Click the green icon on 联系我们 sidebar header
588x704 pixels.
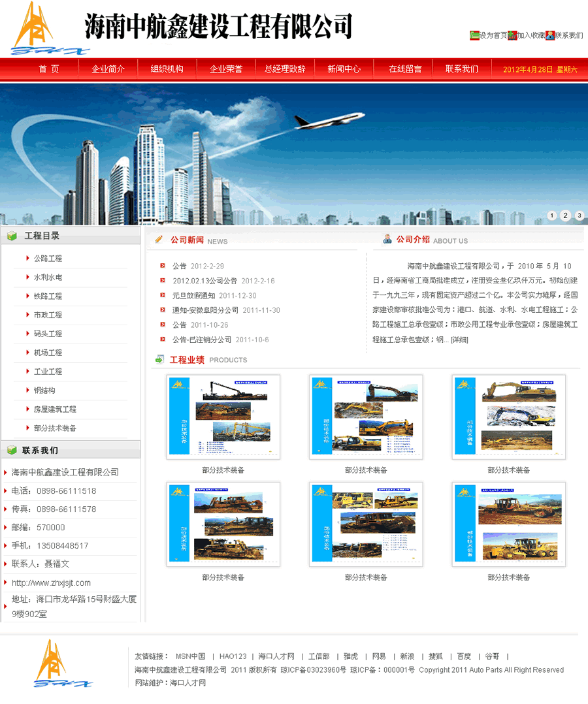click(11, 449)
